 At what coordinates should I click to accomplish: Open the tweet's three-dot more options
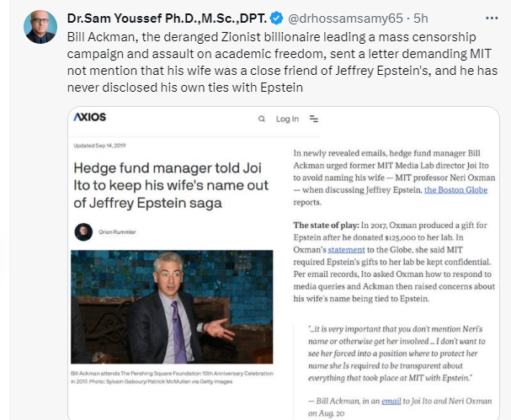pos(492,17)
